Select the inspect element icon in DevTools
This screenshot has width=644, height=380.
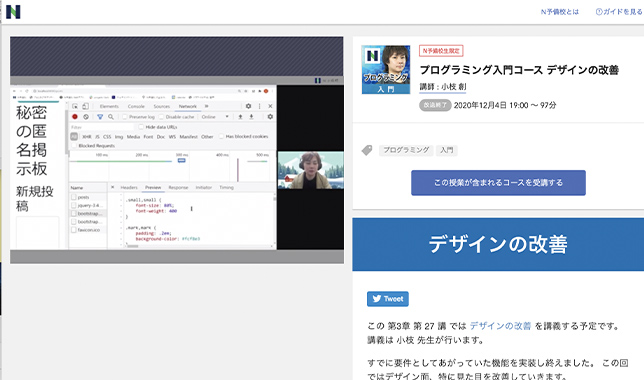pyautogui.click(x=75, y=106)
